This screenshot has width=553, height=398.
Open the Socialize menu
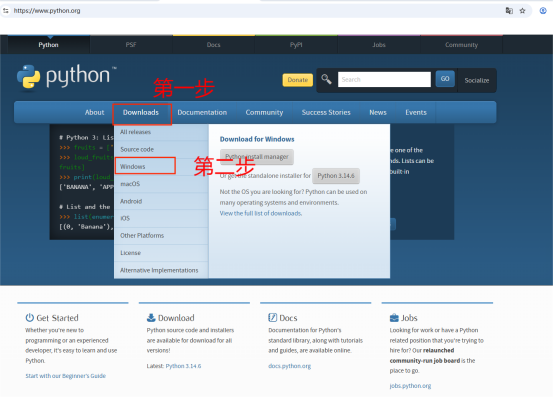pos(476,80)
